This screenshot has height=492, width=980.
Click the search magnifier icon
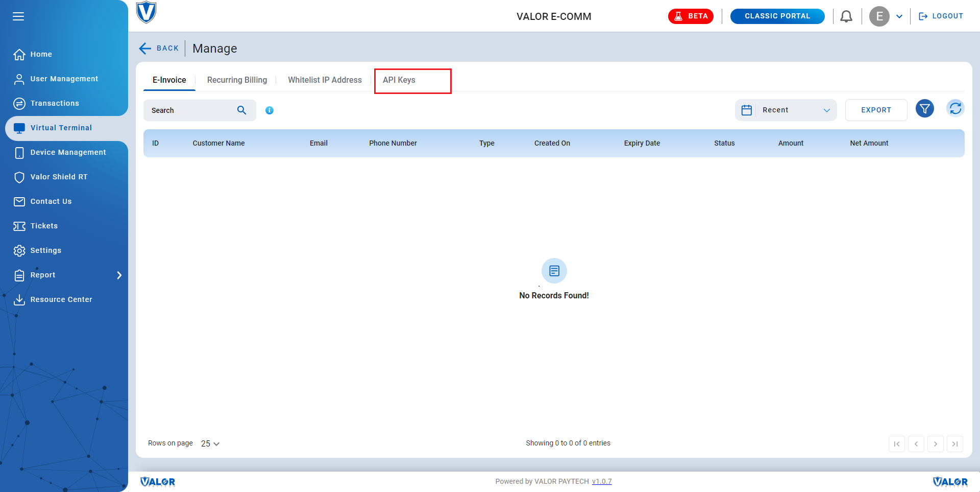242,110
